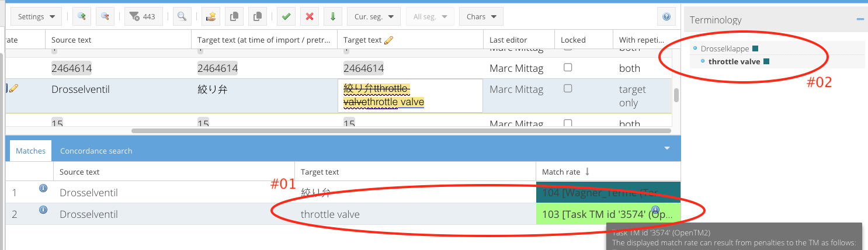Click the throttle valve target text editor

click(x=409, y=96)
